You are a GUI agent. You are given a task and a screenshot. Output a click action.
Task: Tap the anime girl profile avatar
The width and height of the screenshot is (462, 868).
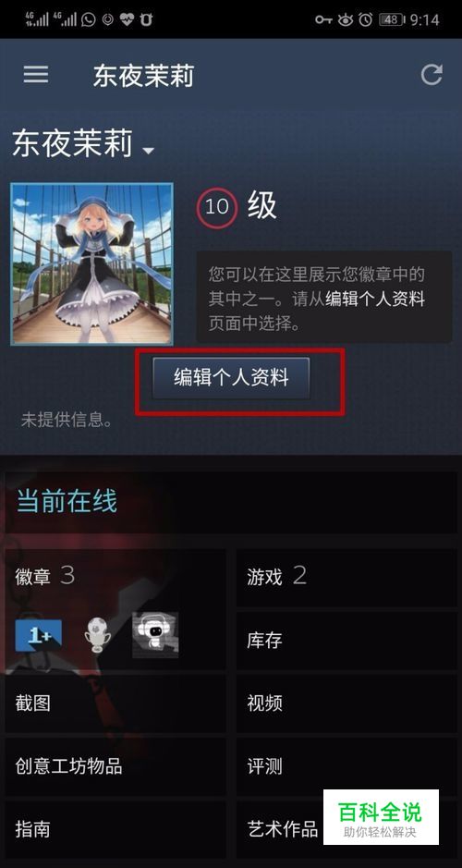[91, 264]
